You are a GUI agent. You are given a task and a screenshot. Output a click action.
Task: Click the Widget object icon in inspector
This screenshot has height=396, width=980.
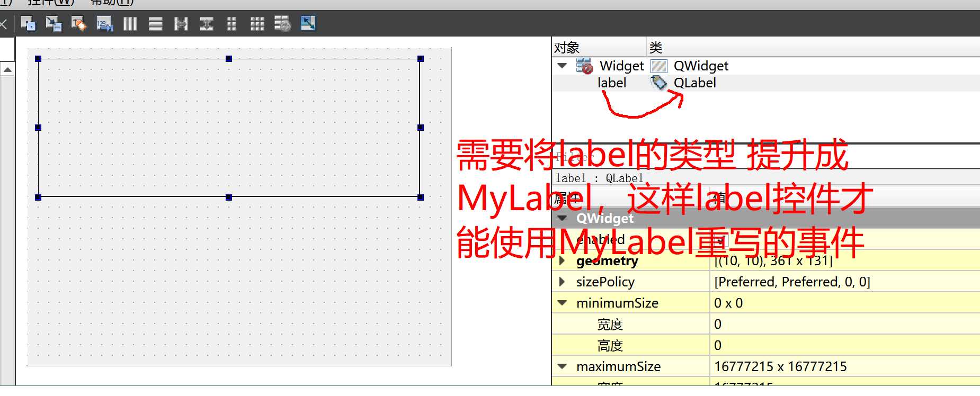pos(584,66)
